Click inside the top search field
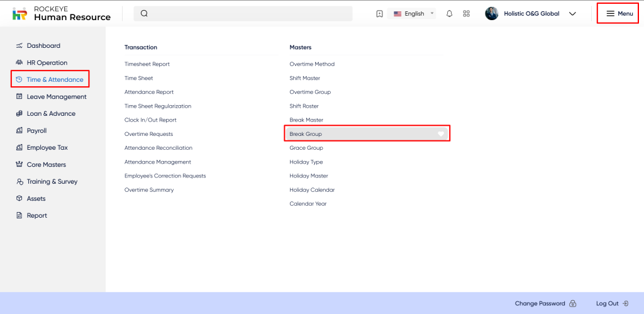 point(252,14)
